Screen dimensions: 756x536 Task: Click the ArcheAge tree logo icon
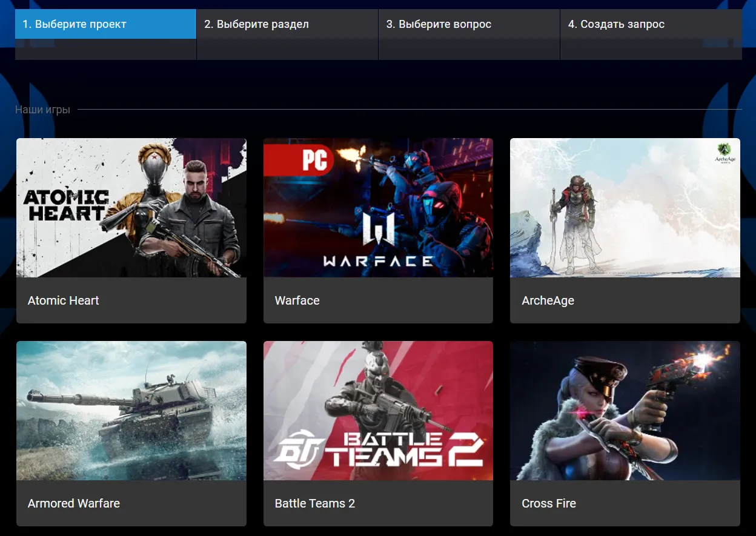pos(724,153)
